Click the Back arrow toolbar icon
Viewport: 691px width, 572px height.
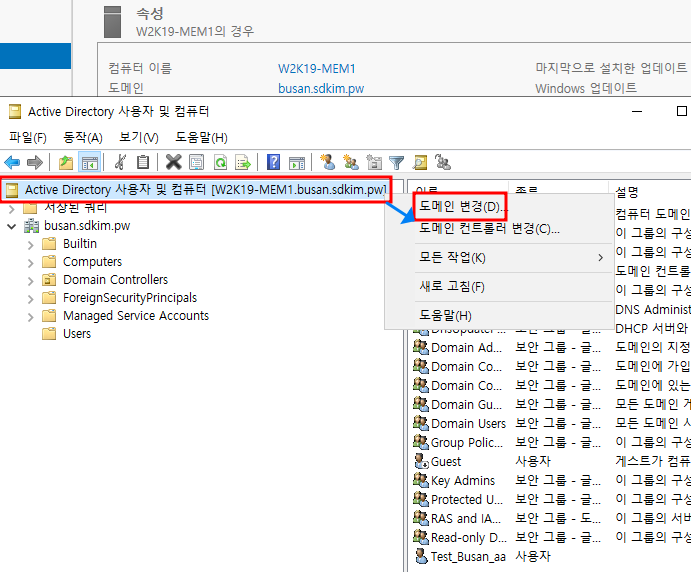pyautogui.click(x=12, y=163)
